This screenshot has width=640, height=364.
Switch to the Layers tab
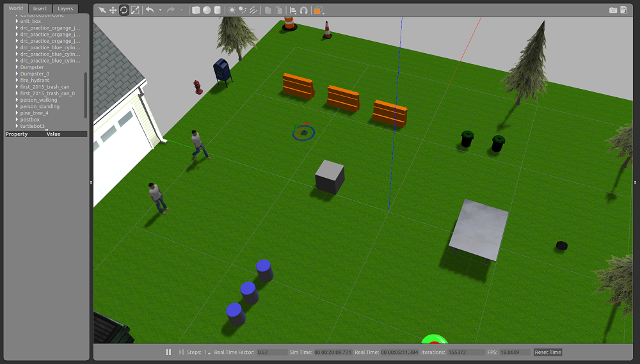65,8
